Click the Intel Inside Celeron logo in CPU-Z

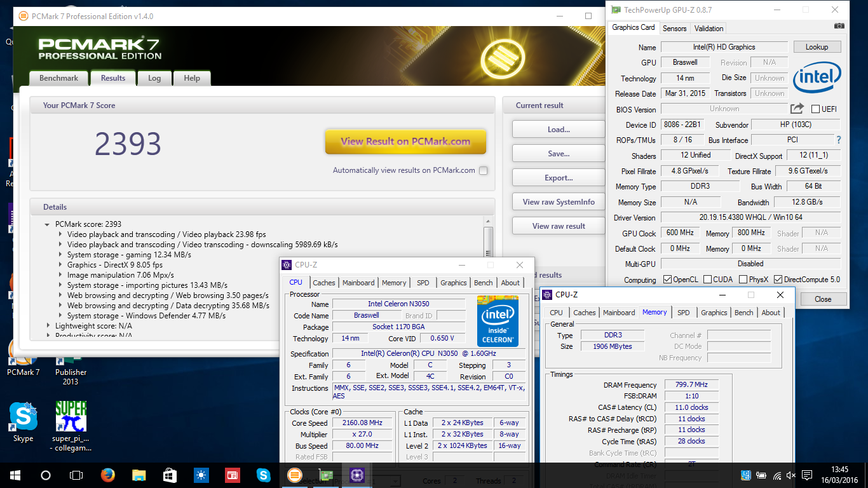click(498, 321)
